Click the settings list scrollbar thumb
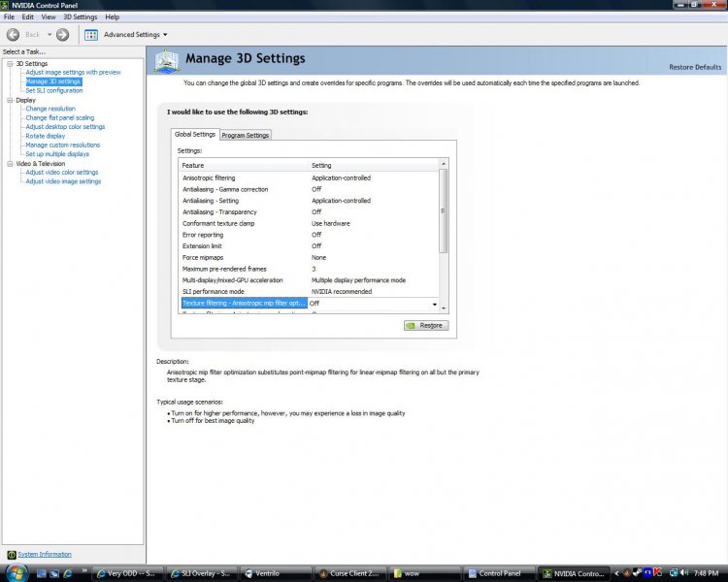This screenshot has width=728, height=582. coord(443,211)
